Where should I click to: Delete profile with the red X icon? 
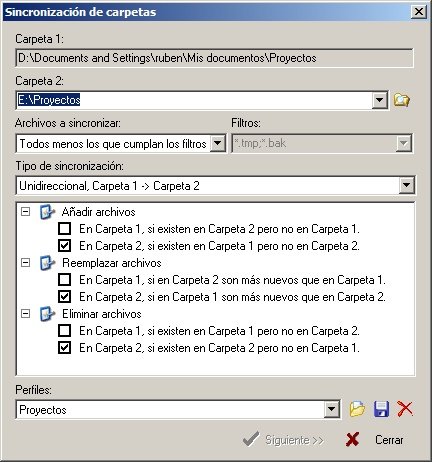(x=405, y=409)
